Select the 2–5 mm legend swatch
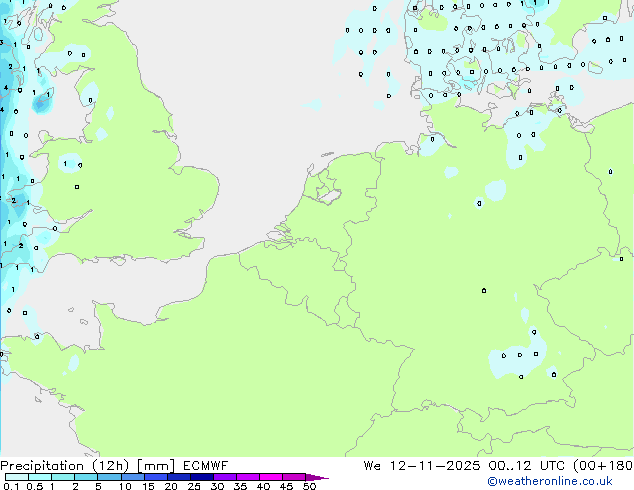The height and width of the screenshot is (490, 634). (86, 477)
